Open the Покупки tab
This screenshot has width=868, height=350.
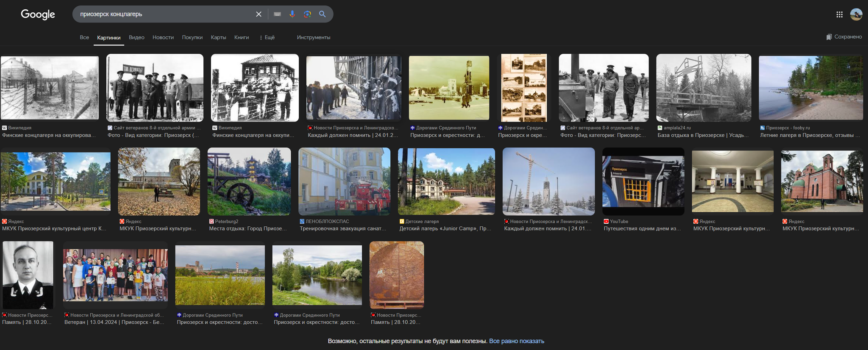tap(192, 37)
